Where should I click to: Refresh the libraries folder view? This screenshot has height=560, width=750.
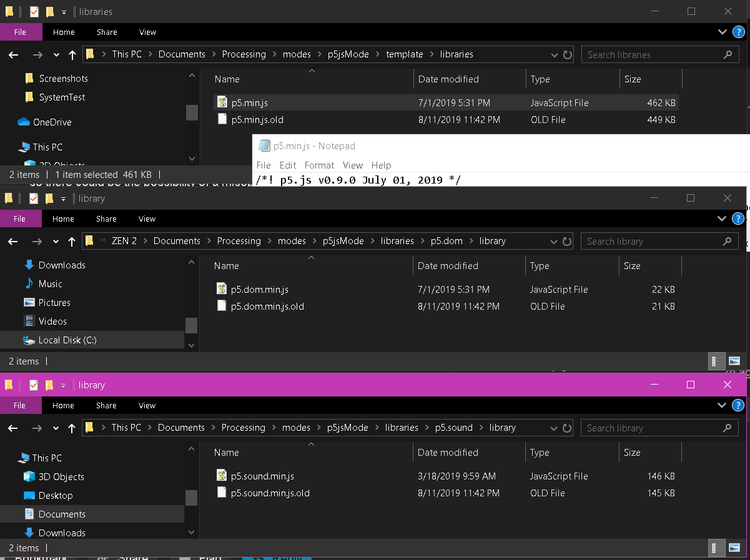[x=568, y=54]
